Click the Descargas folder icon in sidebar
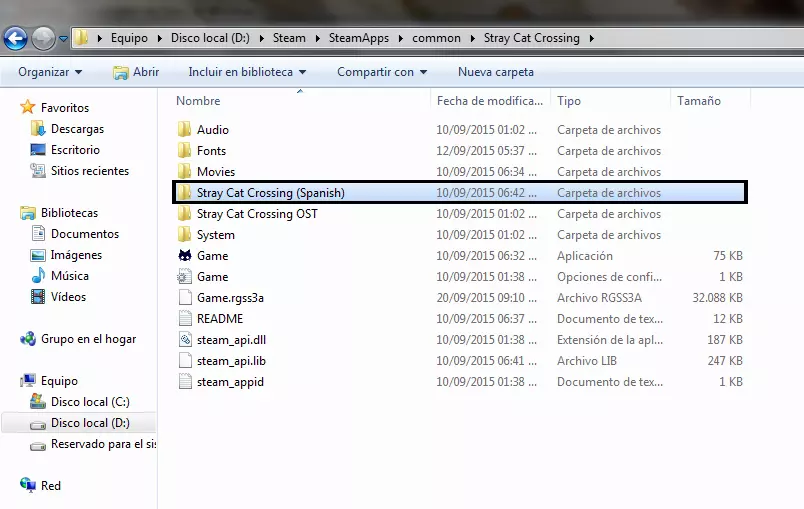The width and height of the screenshot is (804, 509). coord(37,128)
